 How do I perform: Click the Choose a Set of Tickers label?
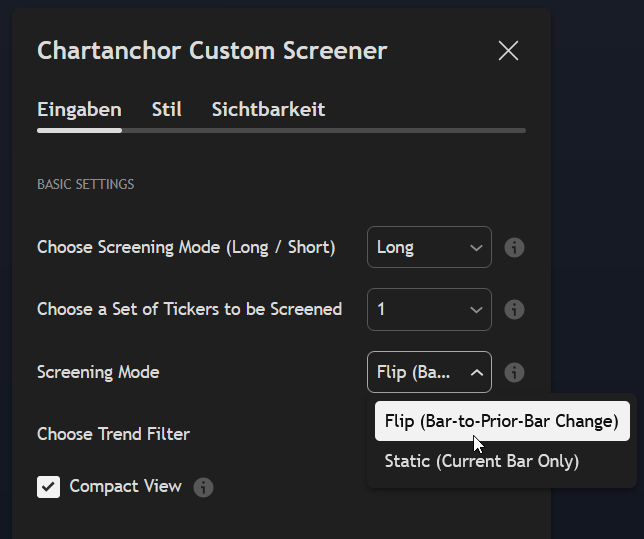(189, 310)
